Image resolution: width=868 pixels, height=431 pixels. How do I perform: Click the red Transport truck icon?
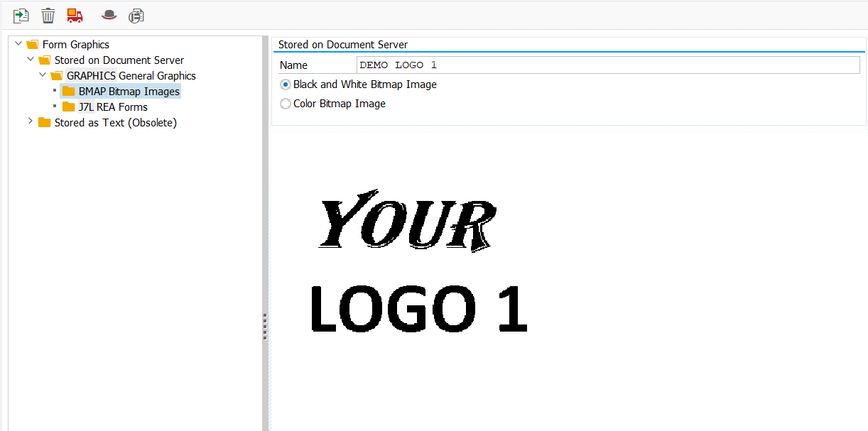tap(75, 15)
